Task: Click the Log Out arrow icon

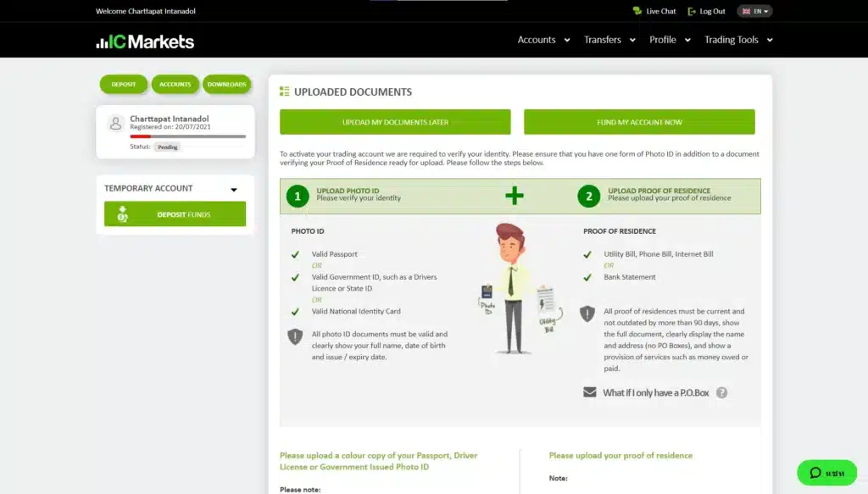Action: pos(693,11)
